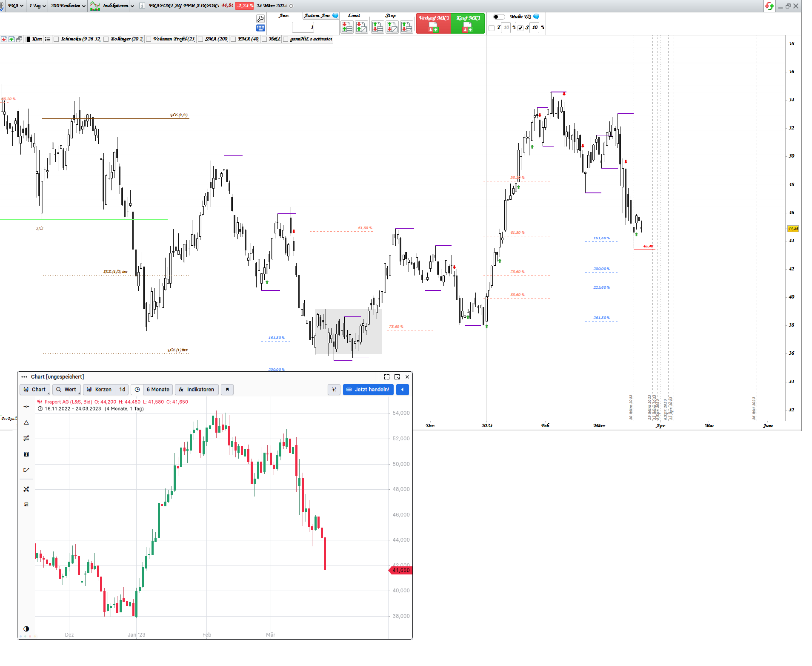Click Jetzt handeln! button

point(368,390)
